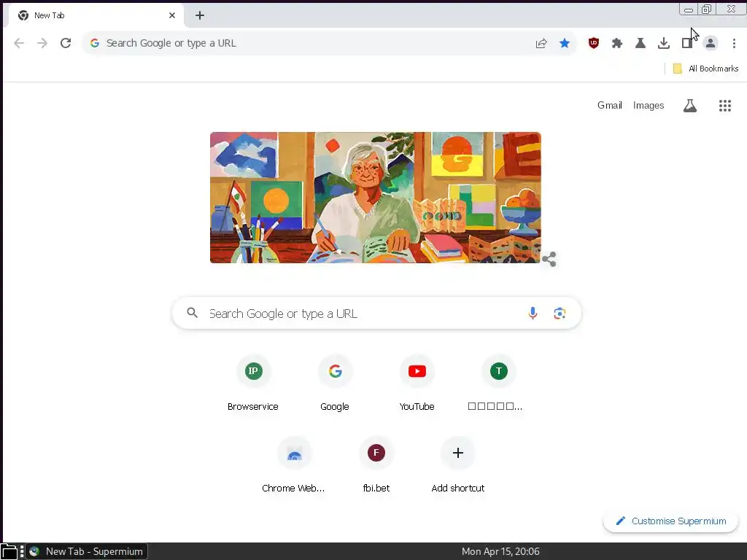Click the magnifier icon in the search box
The width and height of the screenshot is (747, 560).
click(192, 313)
